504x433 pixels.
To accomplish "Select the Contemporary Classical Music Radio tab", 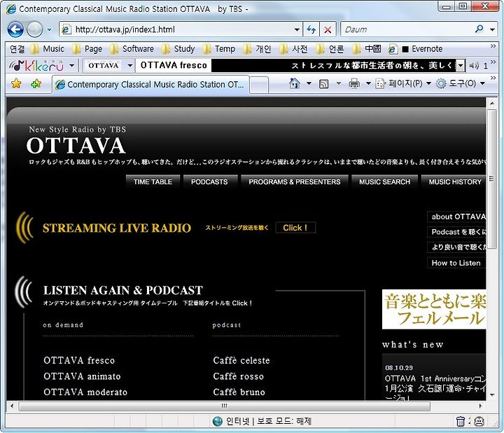I will tap(150, 85).
